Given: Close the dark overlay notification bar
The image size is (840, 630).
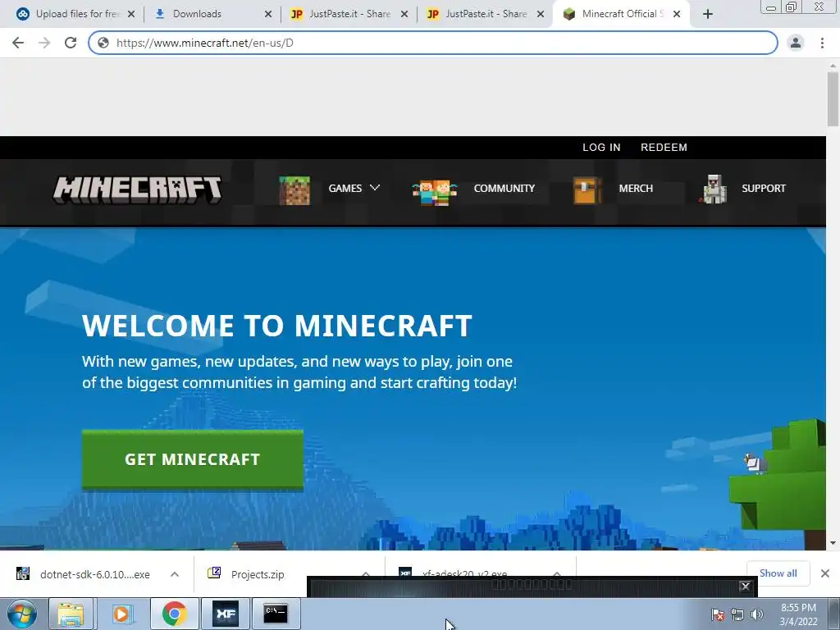Looking at the screenshot, I should point(745,586).
